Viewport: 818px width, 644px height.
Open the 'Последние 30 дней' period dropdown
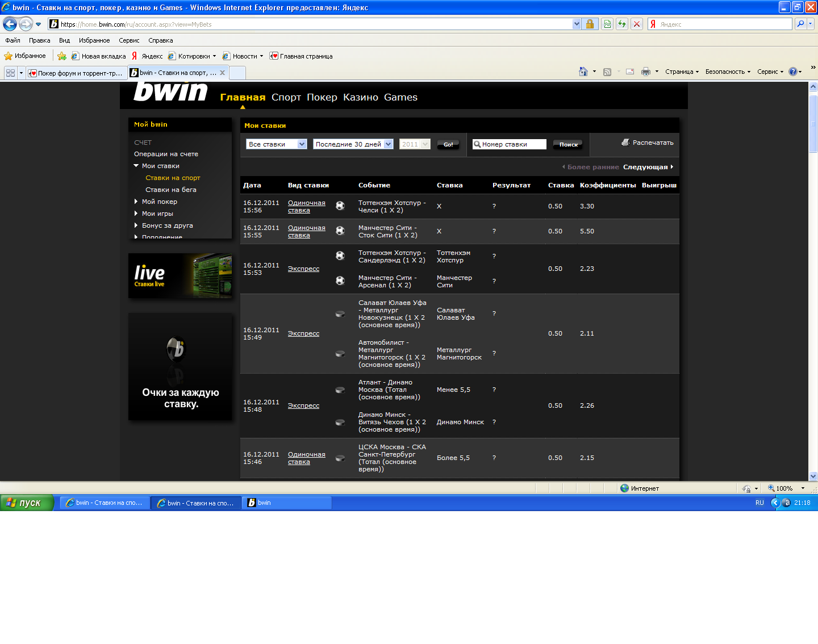point(353,144)
